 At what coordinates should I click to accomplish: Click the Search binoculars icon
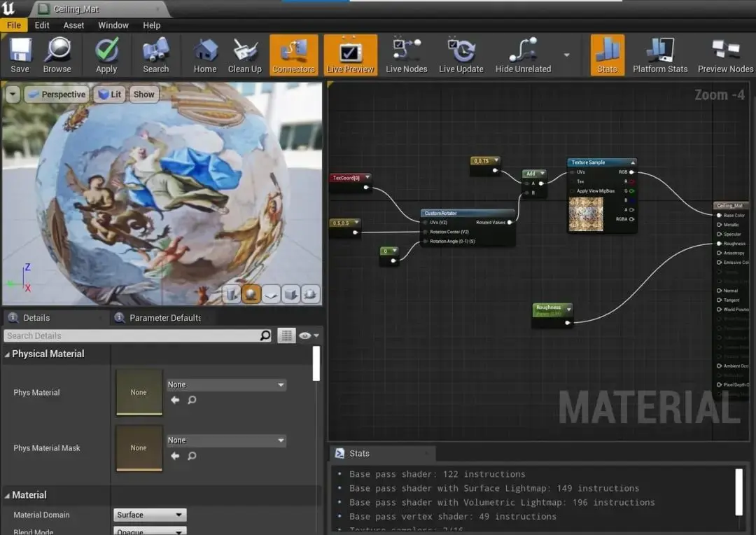pos(155,55)
